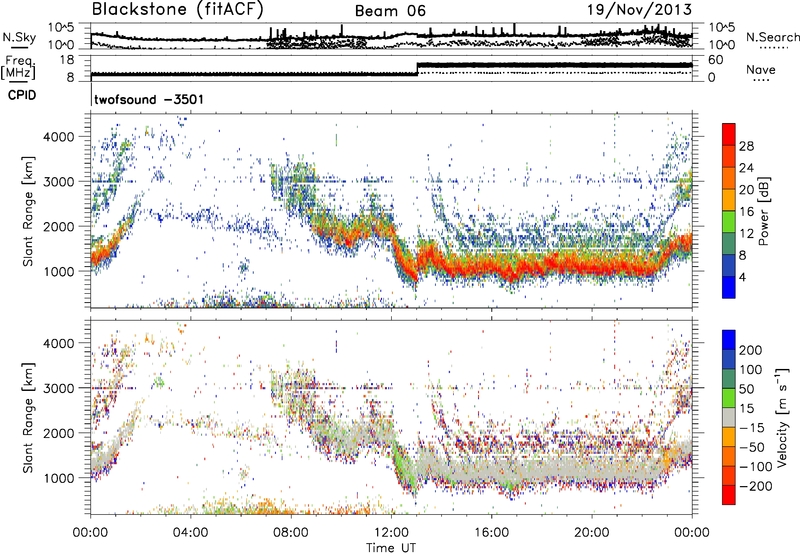This screenshot has width=800, height=554.
Task: Click the date '19/Nov/2013'
Action: pyautogui.click(x=639, y=9)
